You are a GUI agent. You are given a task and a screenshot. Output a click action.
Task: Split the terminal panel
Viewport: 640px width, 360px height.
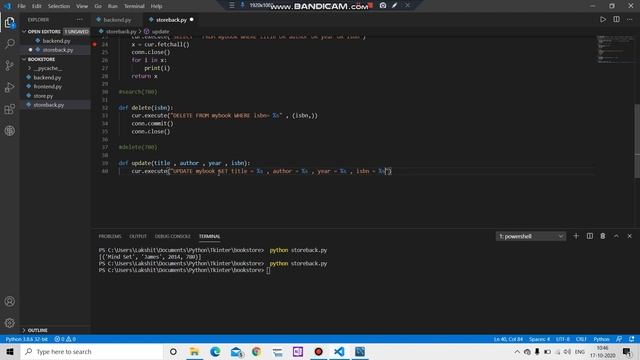pyautogui.click(x=589, y=236)
